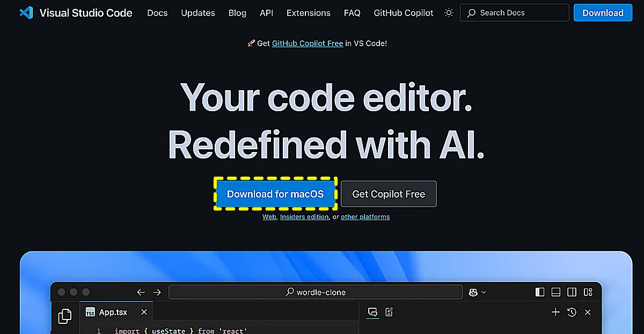Click the magnifier icon in Search Docs
This screenshot has height=334, width=644.
pyautogui.click(x=471, y=13)
